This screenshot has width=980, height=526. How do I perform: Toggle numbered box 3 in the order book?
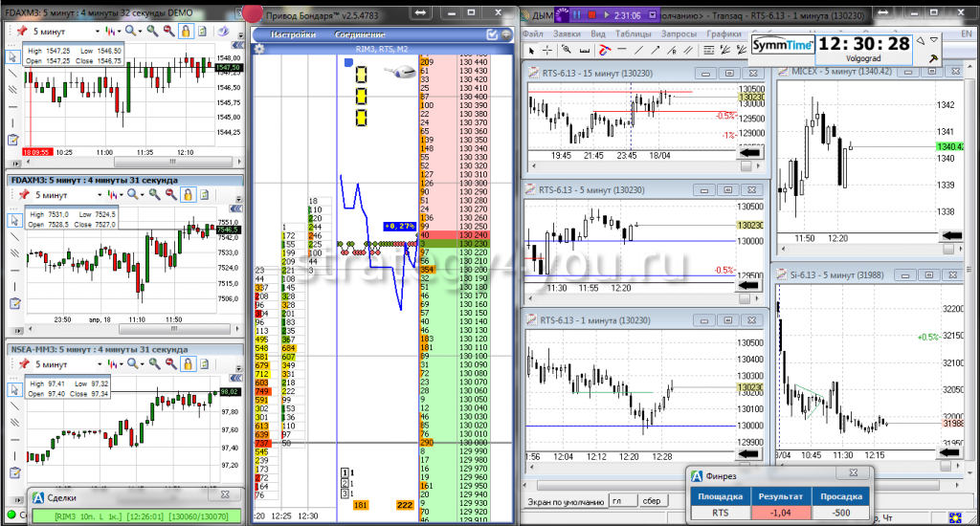[x=345, y=493]
